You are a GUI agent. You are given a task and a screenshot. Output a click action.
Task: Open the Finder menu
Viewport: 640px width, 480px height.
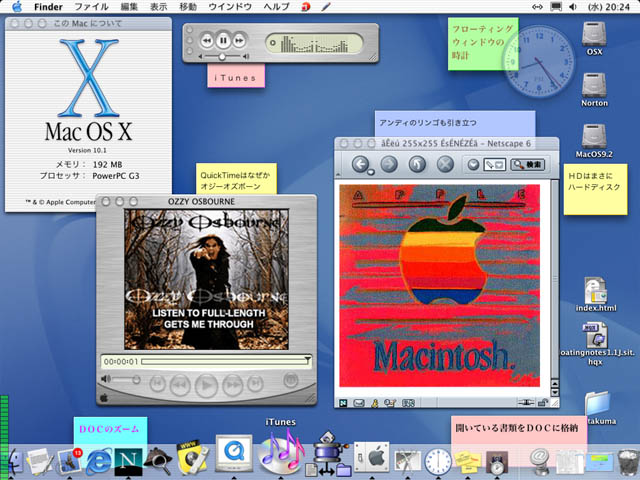click(48, 7)
